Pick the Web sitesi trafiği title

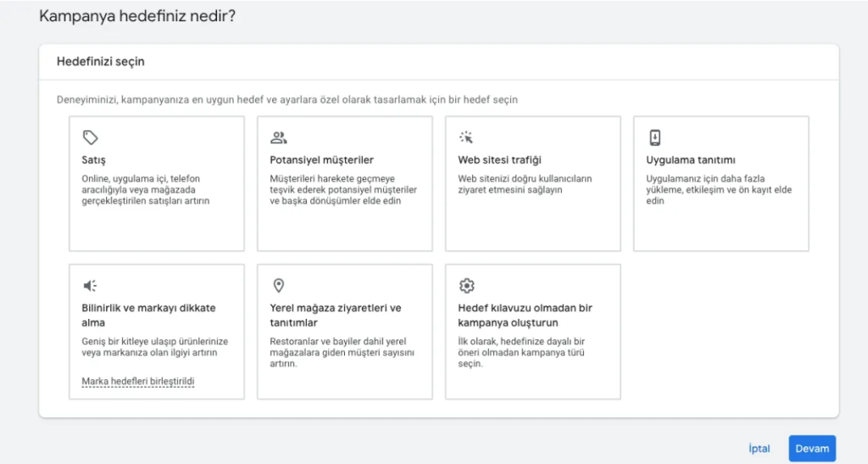[x=499, y=159]
